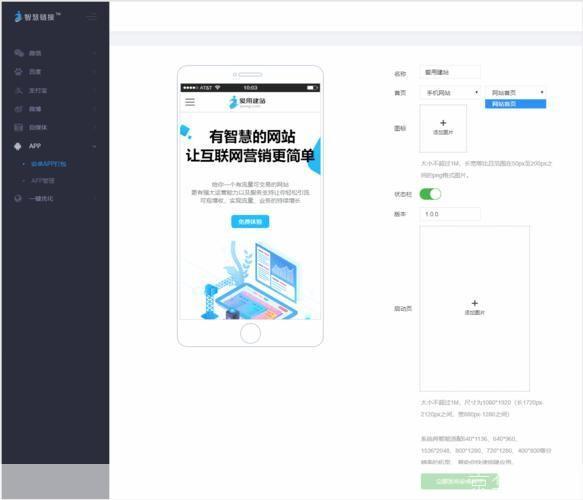Click the blue button in phone preview

coord(250,222)
